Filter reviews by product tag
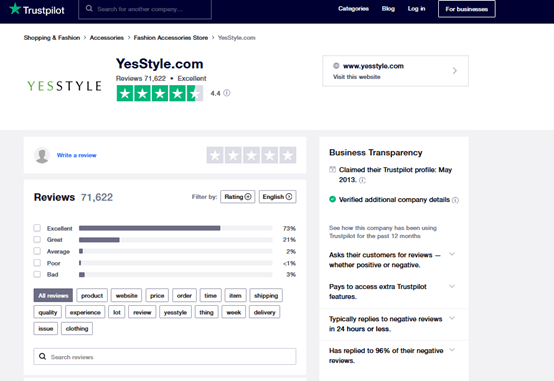The height and width of the screenshot is (381, 554). [x=92, y=295]
